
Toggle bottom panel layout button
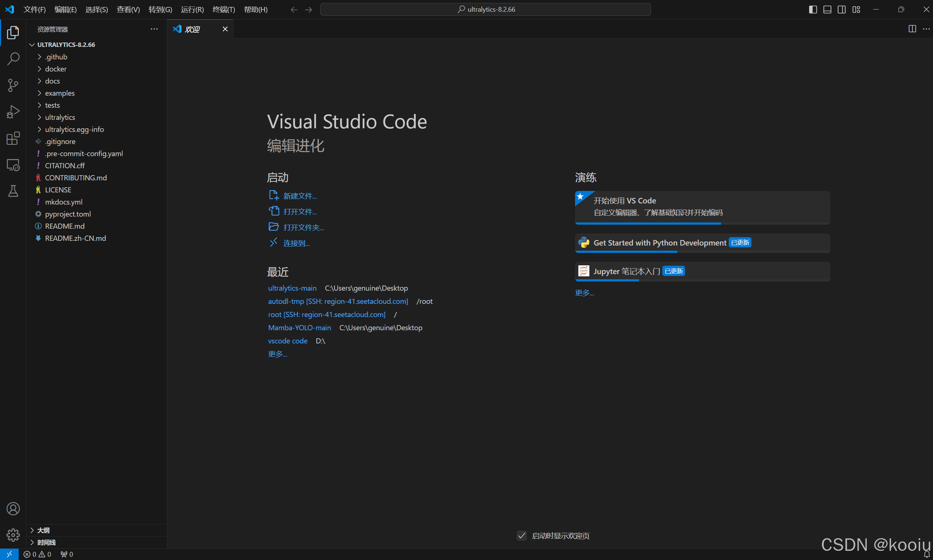point(827,10)
